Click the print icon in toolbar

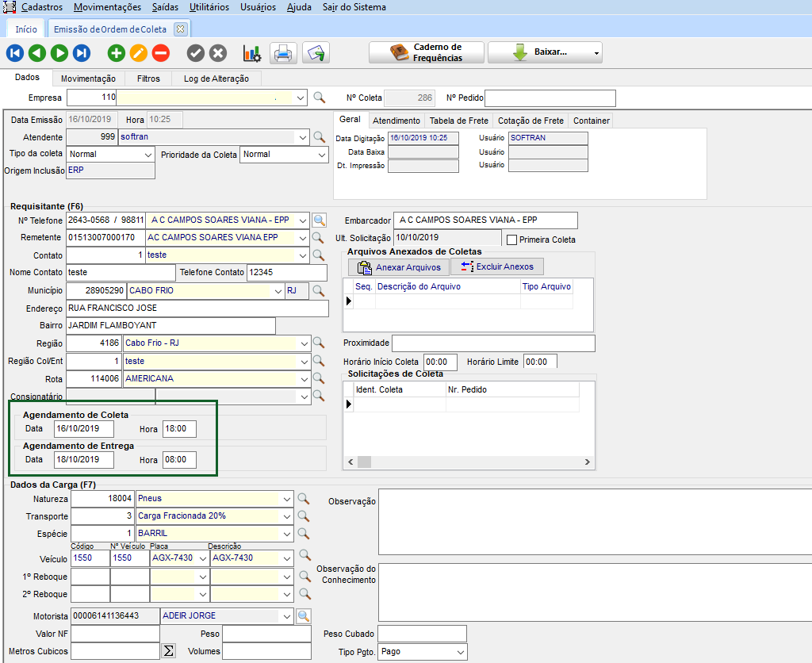[x=283, y=53]
